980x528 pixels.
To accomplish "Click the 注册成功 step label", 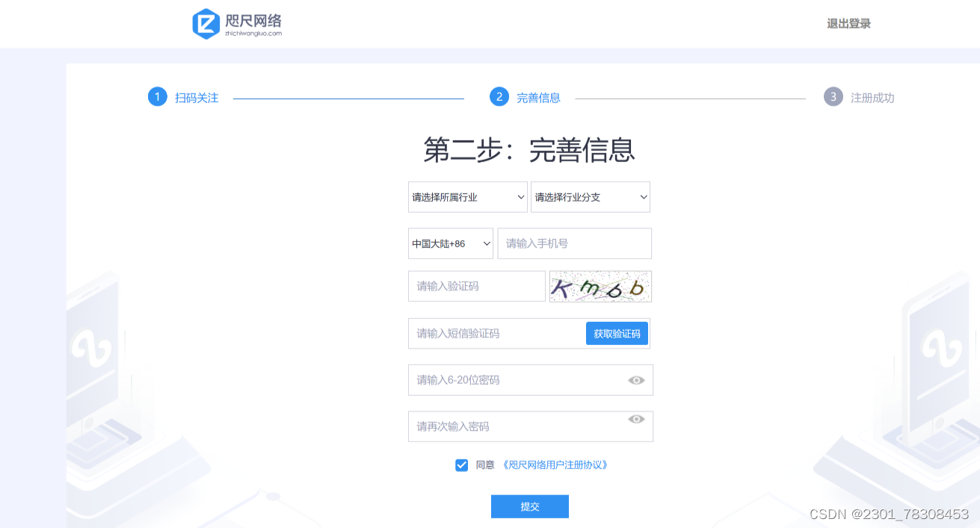I will [x=872, y=98].
